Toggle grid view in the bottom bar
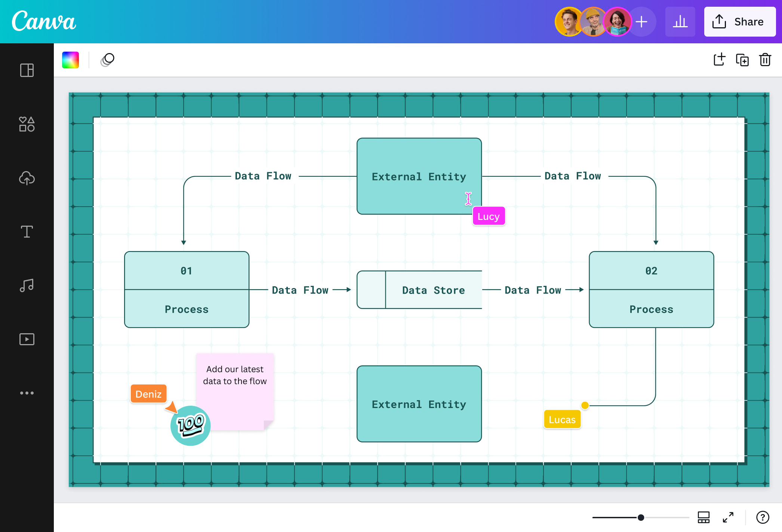Image resolution: width=782 pixels, height=532 pixels. coord(703,517)
